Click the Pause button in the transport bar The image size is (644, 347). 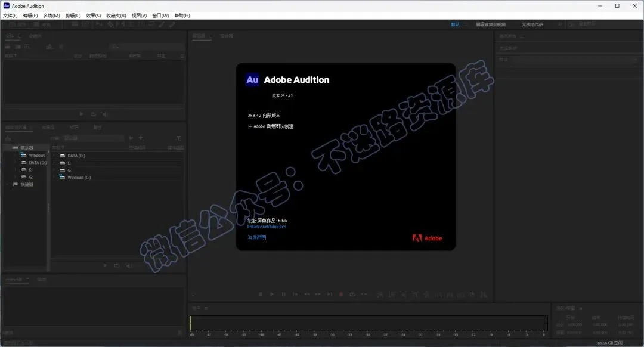(x=283, y=294)
